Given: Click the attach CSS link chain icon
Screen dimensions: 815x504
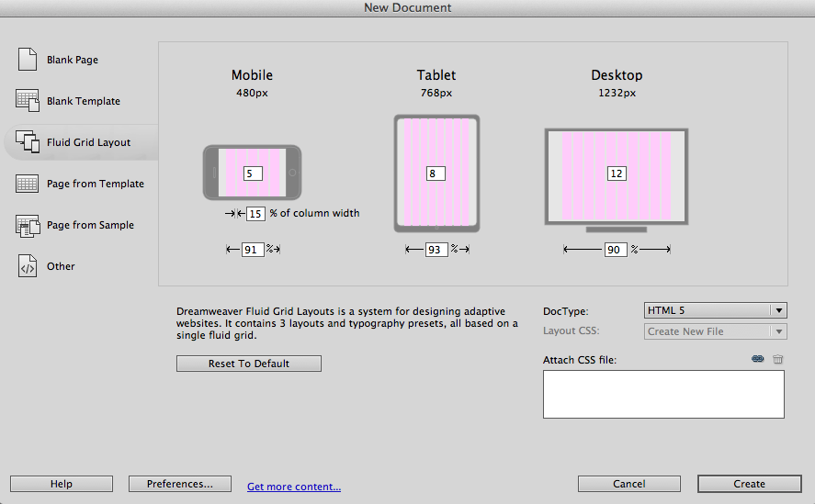Looking at the screenshot, I should (757, 360).
